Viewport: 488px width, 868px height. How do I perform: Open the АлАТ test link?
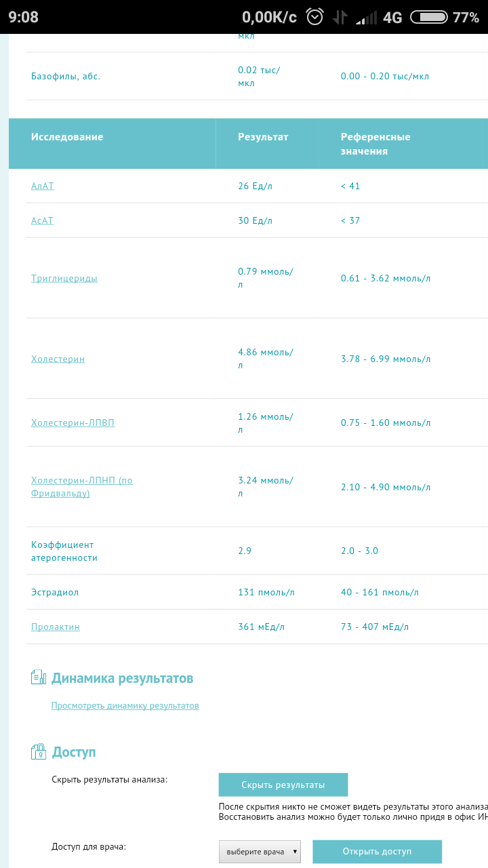[x=43, y=186]
